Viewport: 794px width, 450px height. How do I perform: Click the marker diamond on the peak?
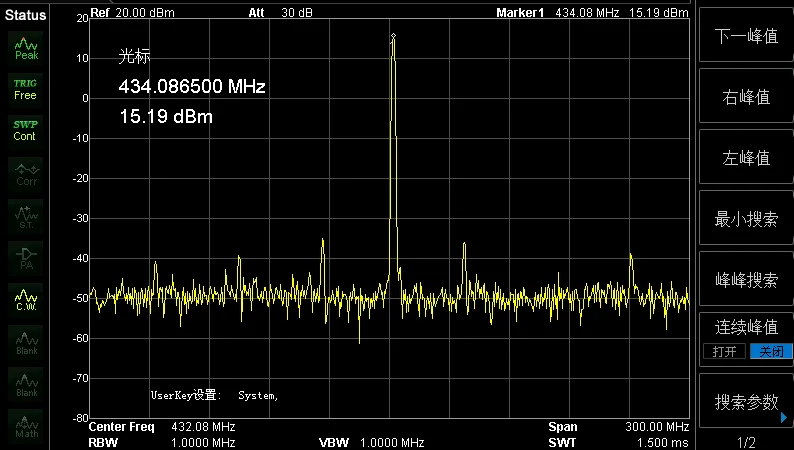tap(393, 36)
